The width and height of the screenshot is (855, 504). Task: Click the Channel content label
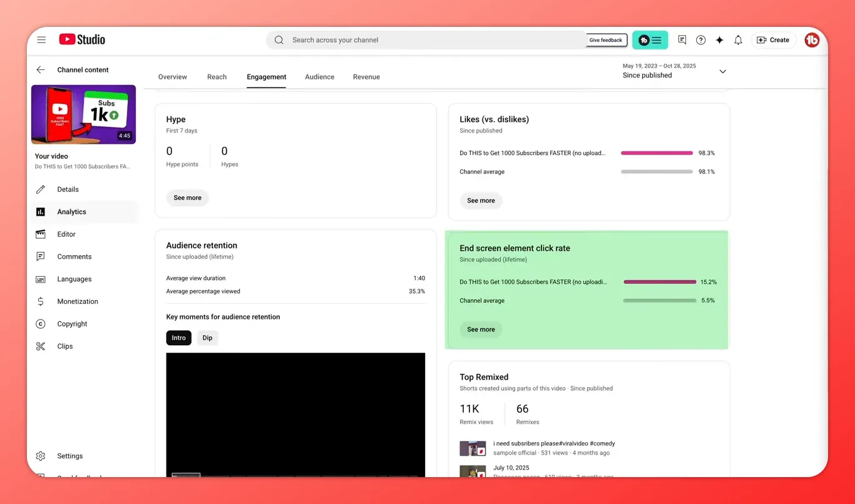point(83,70)
